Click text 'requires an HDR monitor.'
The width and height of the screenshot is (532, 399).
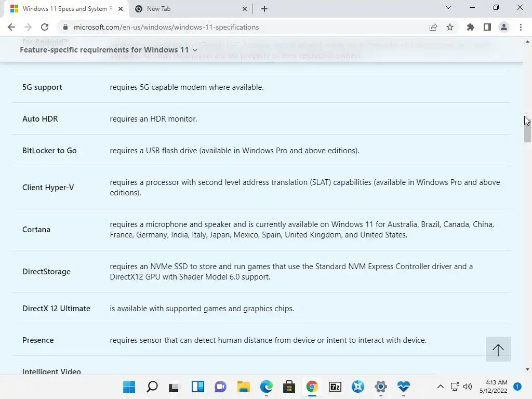click(x=153, y=119)
